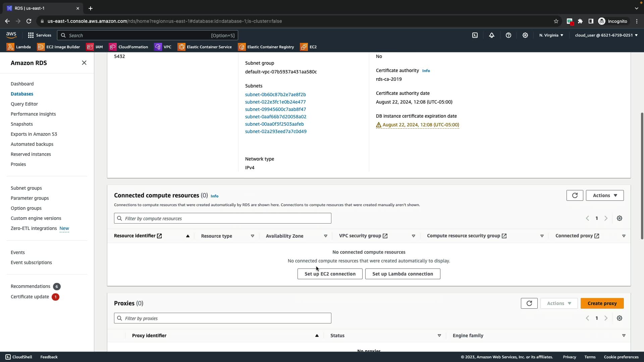This screenshot has width=644, height=362.
Task: Open the AWS help question mark icon
Action: pyautogui.click(x=508, y=35)
